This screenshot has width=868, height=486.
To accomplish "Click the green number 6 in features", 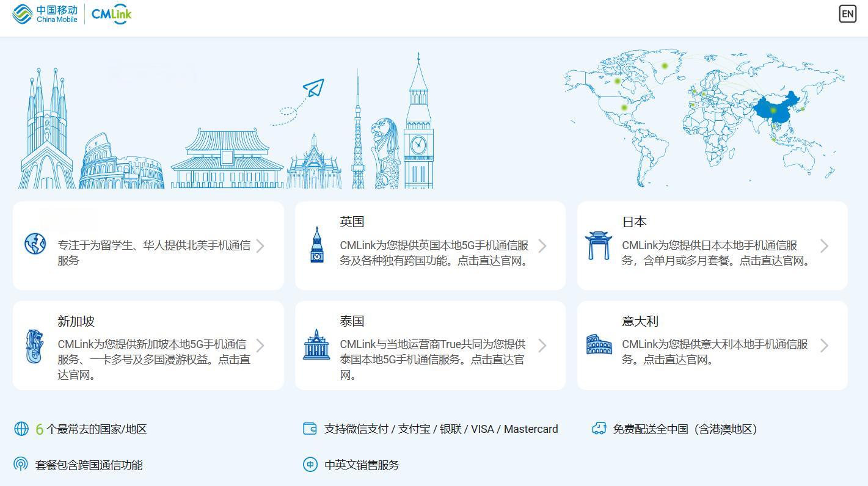I will pos(39,429).
